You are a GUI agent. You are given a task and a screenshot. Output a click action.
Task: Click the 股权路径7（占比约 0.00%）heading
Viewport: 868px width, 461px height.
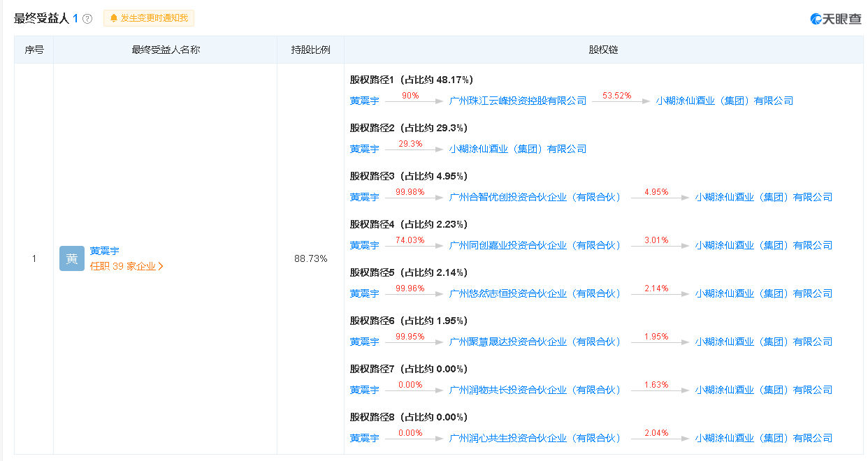(409, 369)
